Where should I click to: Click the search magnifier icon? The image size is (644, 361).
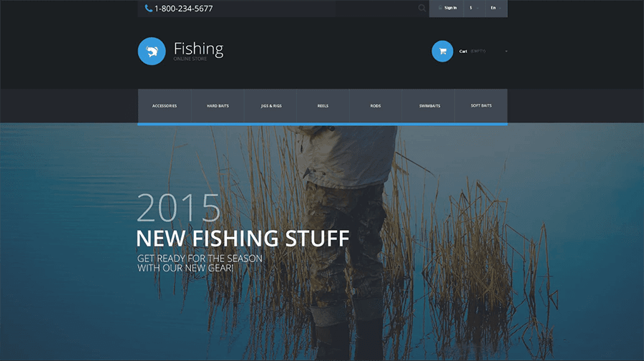[421, 9]
